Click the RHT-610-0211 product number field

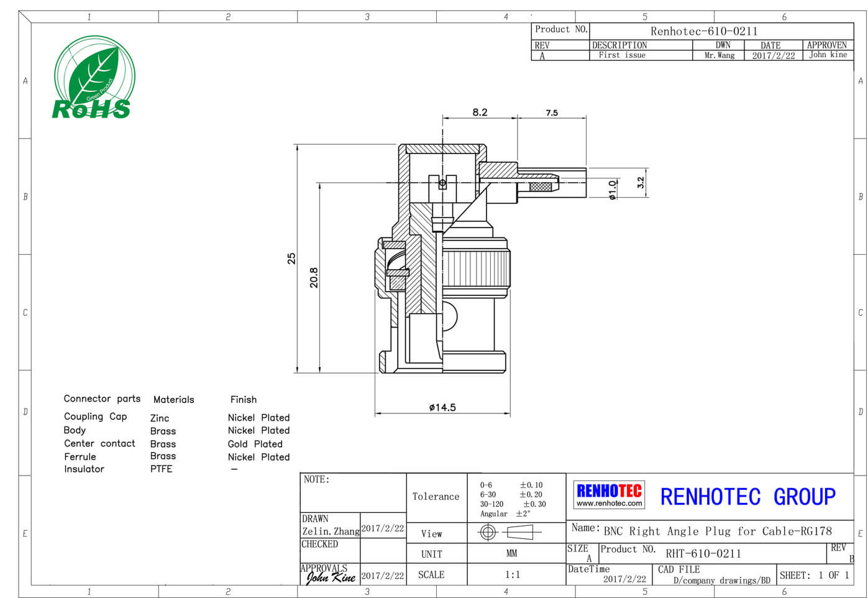pyautogui.click(x=703, y=553)
